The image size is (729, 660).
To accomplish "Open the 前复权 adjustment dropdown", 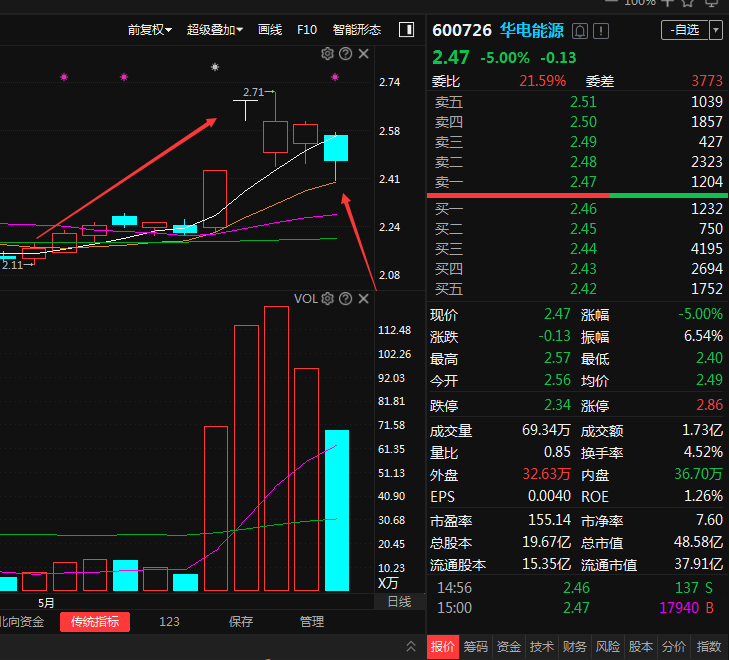I will pyautogui.click(x=150, y=30).
